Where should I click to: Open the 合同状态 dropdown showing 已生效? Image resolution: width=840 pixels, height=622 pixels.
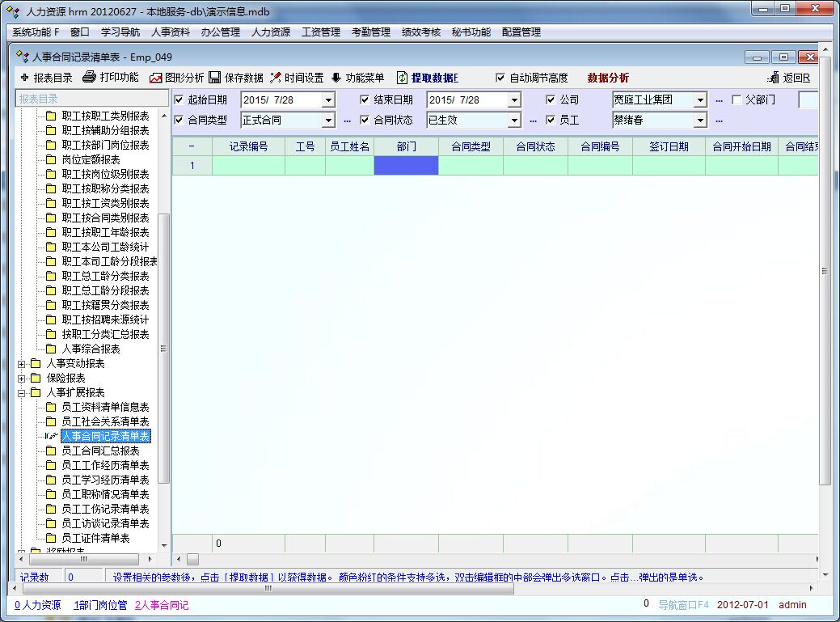click(514, 120)
